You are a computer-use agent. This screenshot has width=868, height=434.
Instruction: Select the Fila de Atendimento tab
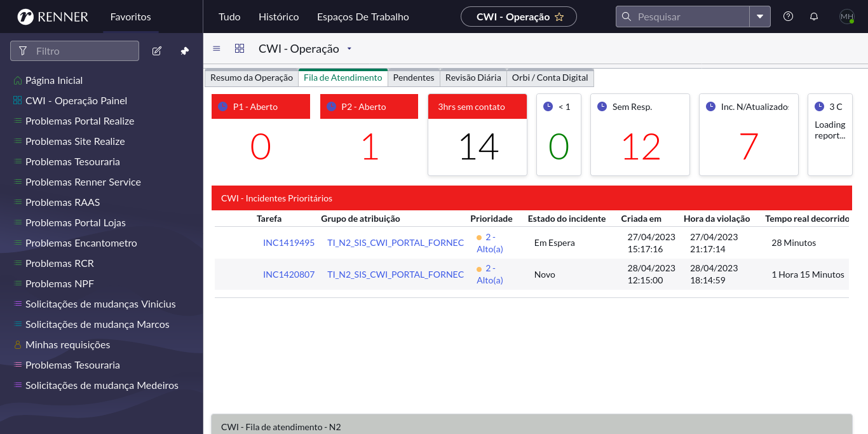point(343,78)
